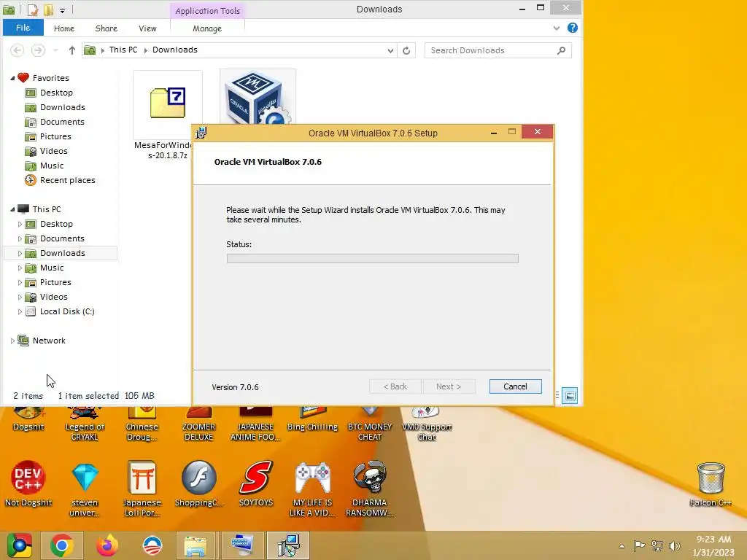Select the VirtualBox installer file icon
747x560 pixels.
pos(258,97)
